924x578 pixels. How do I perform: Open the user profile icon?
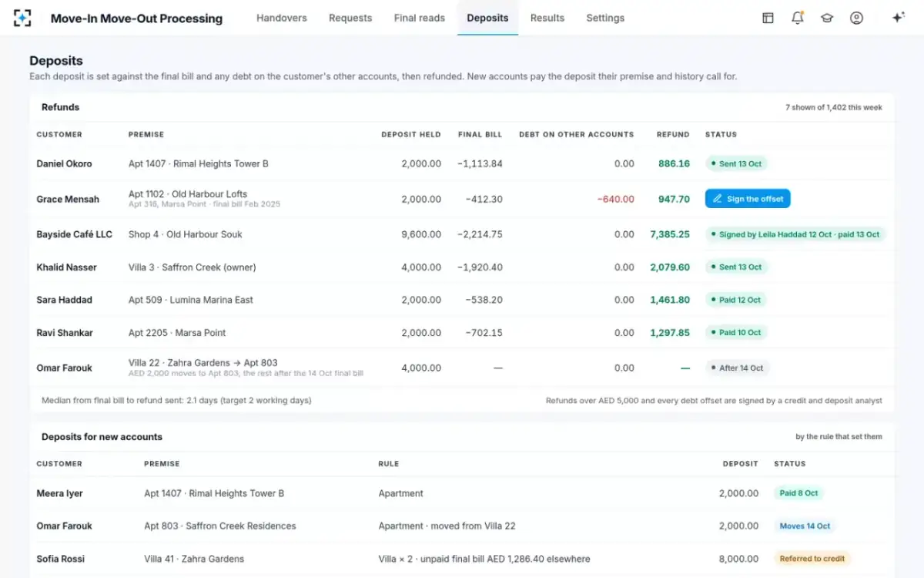(856, 18)
